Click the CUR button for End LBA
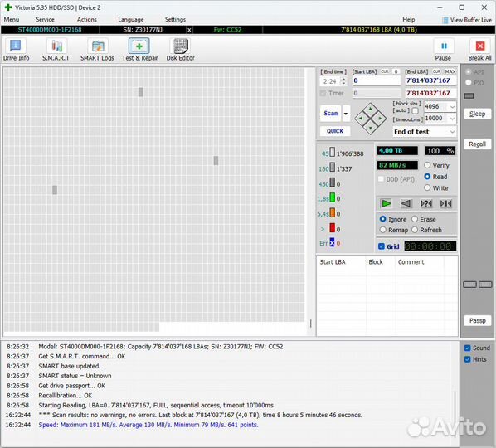 (436, 71)
